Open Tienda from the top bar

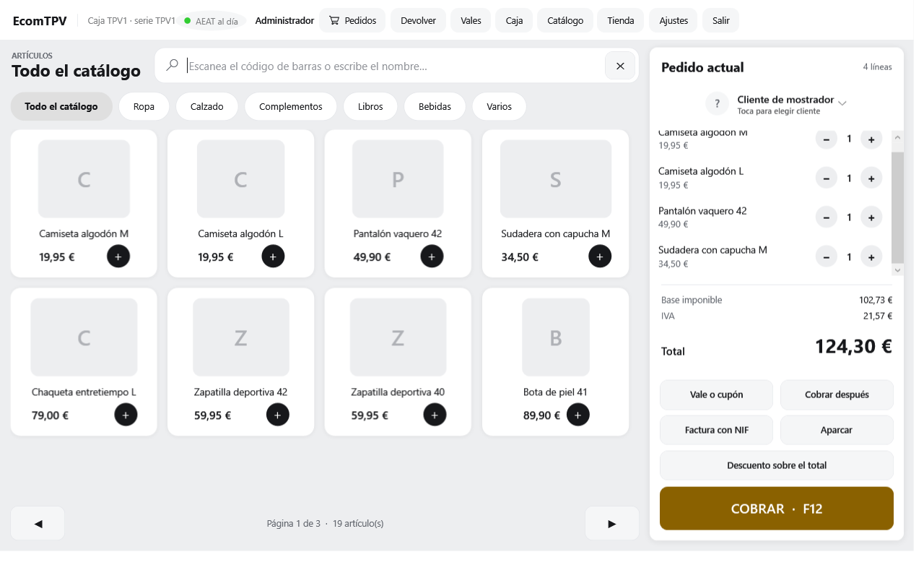coord(621,20)
